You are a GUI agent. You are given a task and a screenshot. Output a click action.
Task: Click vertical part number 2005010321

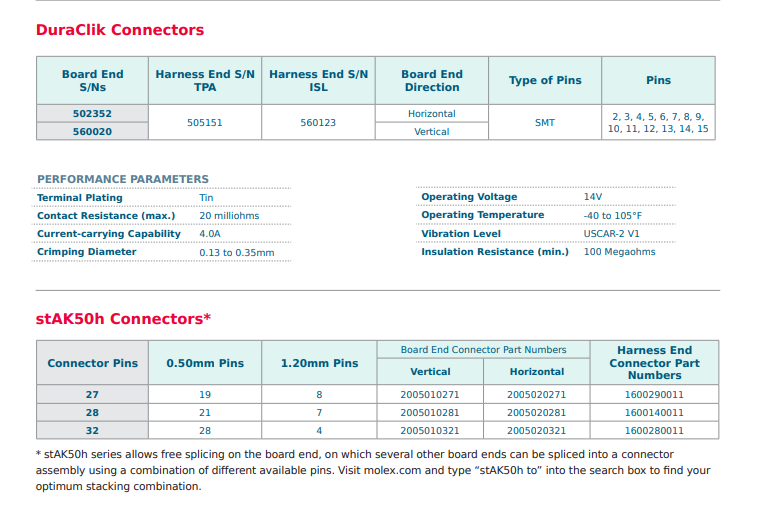[430, 430]
